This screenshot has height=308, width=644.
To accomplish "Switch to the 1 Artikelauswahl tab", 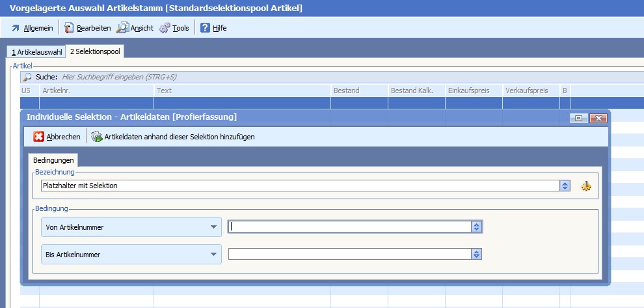I will 37,52.
